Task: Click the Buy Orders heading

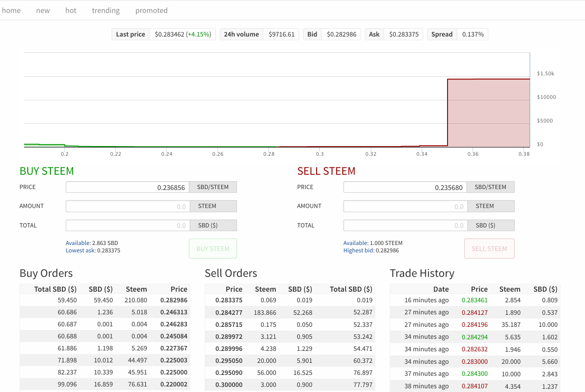Action: pyautogui.click(x=46, y=273)
